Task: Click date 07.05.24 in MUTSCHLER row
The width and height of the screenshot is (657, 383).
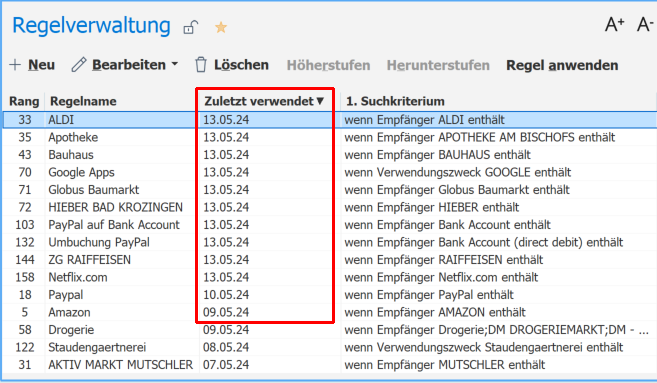Action: click(x=226, y=365)
